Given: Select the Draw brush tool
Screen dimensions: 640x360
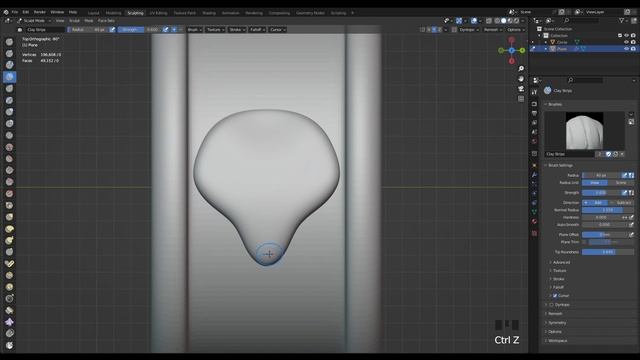Looking at the screenshot, I should 9,42.
